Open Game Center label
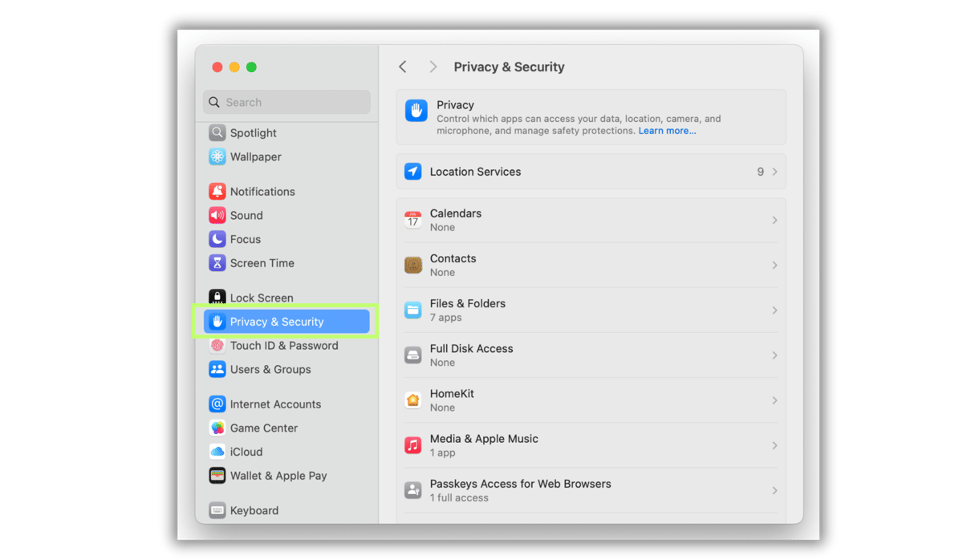963x560 pixels. (x=264, y=428)
